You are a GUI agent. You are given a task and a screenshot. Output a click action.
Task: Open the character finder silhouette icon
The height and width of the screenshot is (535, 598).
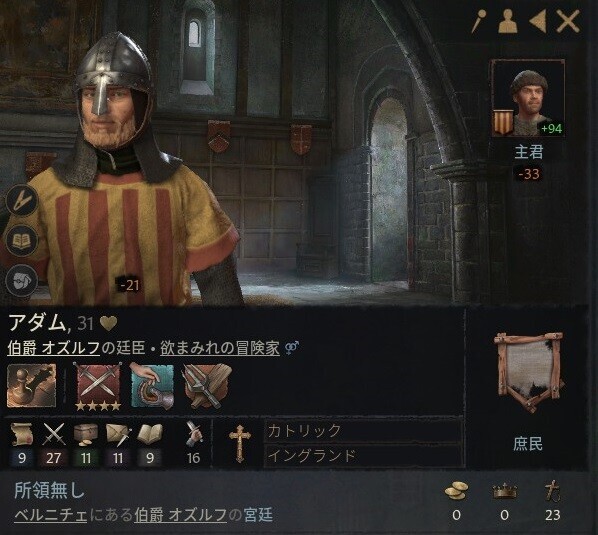point(508,21)
